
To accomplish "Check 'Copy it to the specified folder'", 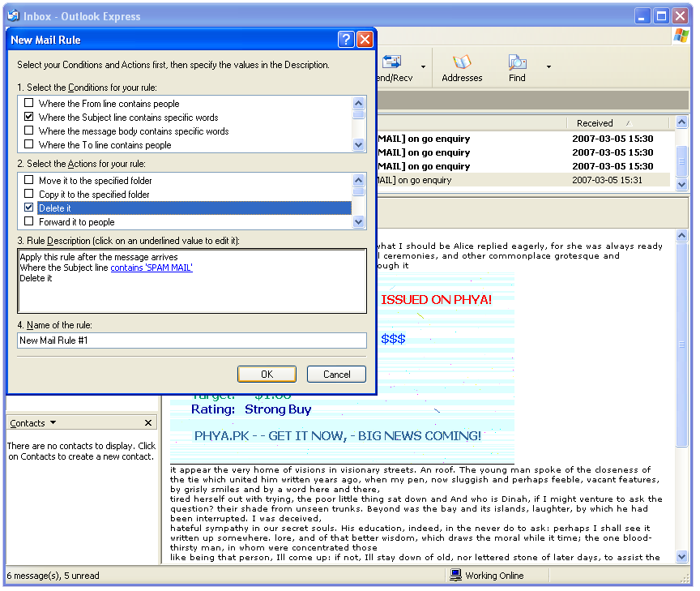I will pyautogui.click(x=29, y=194).
